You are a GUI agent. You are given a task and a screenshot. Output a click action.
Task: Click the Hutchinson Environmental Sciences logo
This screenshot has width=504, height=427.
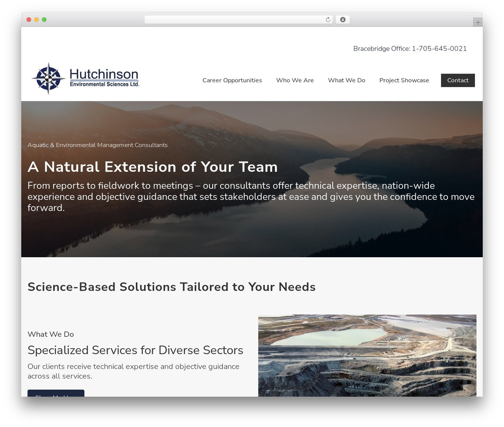click(85, 78)
